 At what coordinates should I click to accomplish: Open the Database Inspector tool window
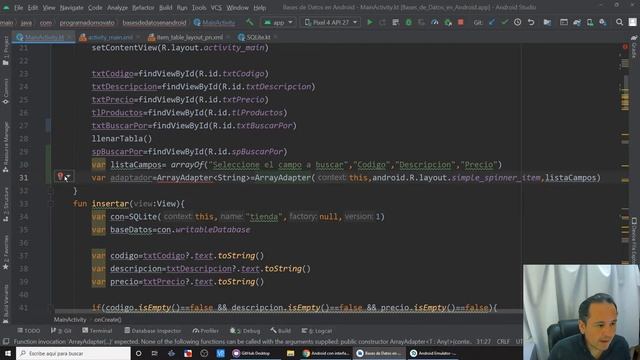pos(153,331)
